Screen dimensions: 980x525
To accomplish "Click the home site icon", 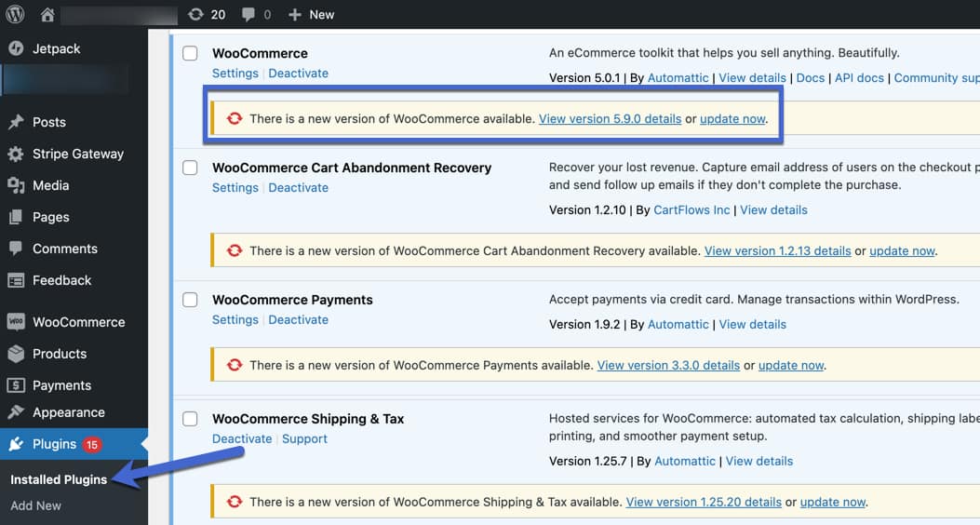I will (47, 14).
